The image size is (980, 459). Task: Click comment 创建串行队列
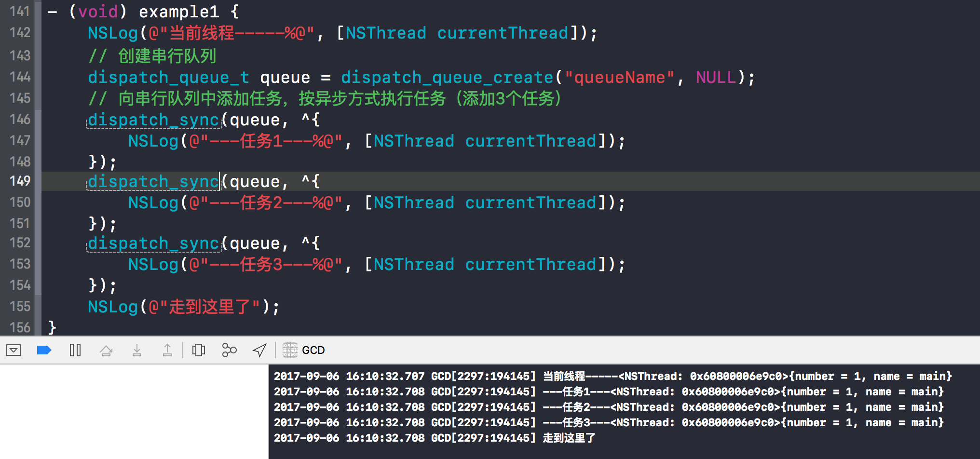(x=152, y=56)
